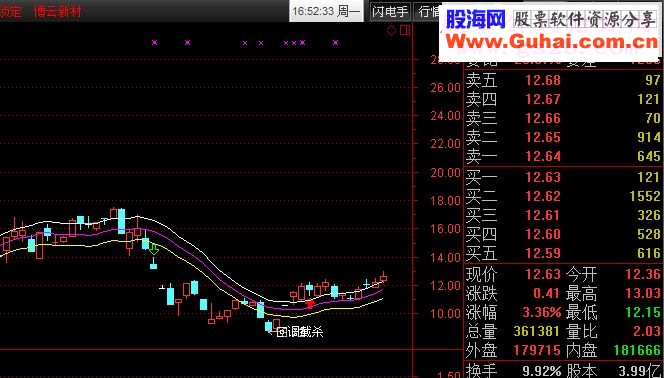Viewport: 664px width, 378px height.
Task: Click the 买一 price 12.63
Action: (x=543, y=177)
